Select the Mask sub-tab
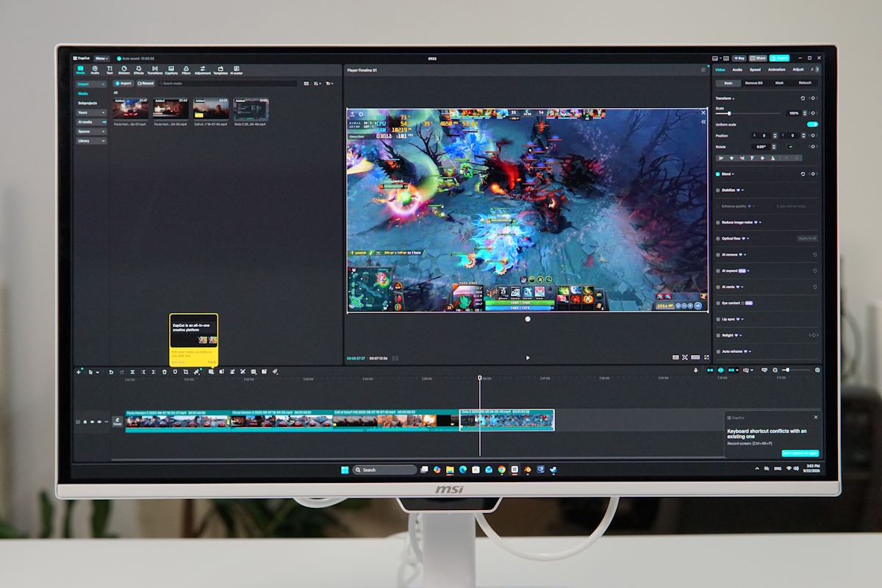The image size is (882, 588). [x=779, y=83]
